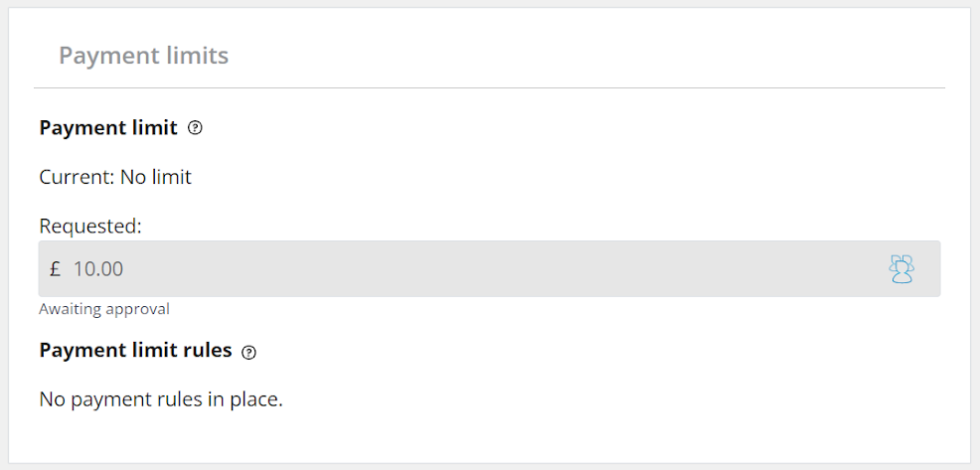
Task: Click the £ currency symbol
Action: (x=55, y=269)
